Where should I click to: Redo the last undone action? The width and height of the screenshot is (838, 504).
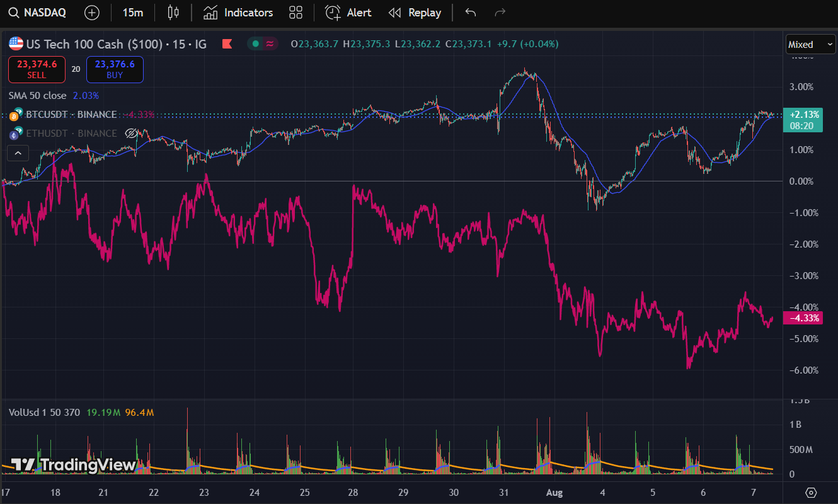500,13
